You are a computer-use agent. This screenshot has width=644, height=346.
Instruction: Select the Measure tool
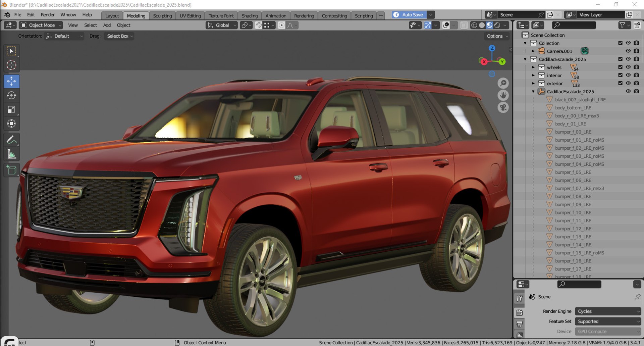tap(11, 154)
